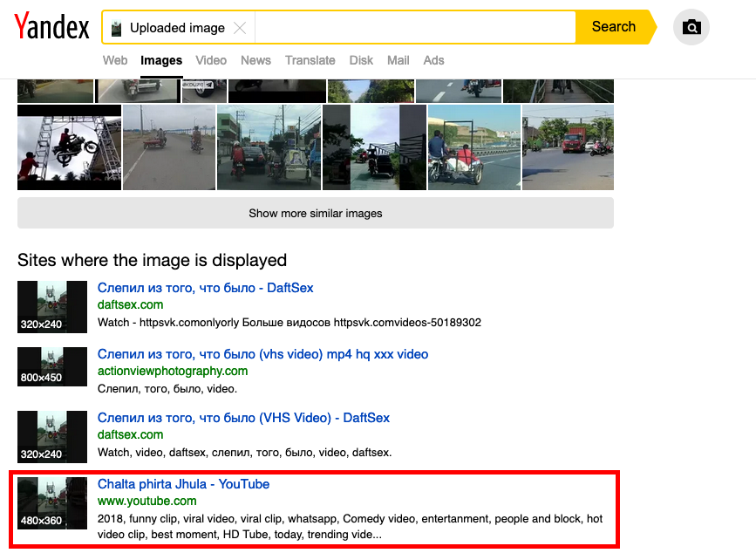Image resolution: width=756 pixels, height=553 pixels.
Task: Open the mp4 hq xxx video link
Action: pyautogui.click(x=262, y=354)
